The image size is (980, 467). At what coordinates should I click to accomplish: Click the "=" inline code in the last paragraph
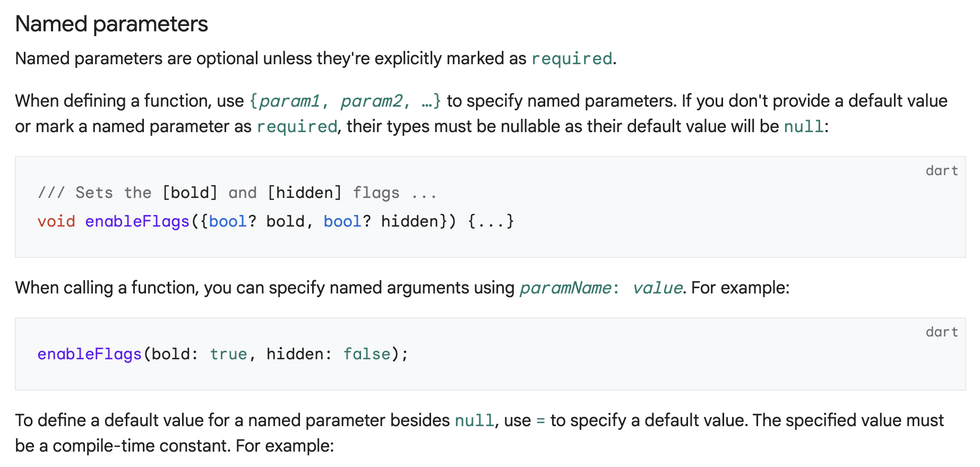(x=540, y=421)
